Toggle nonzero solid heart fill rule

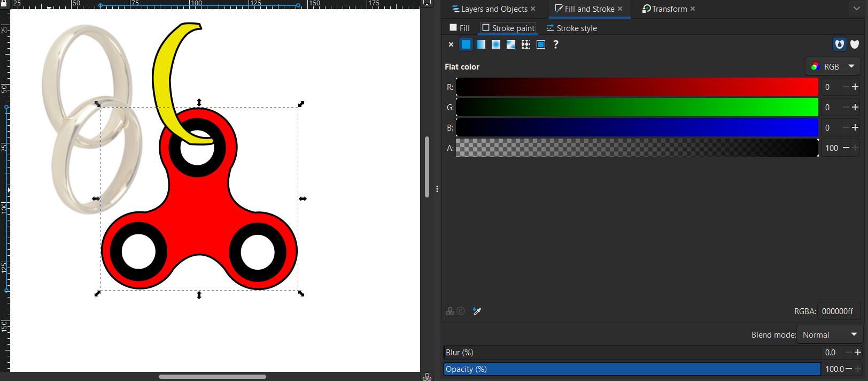[x=855, y=44]
